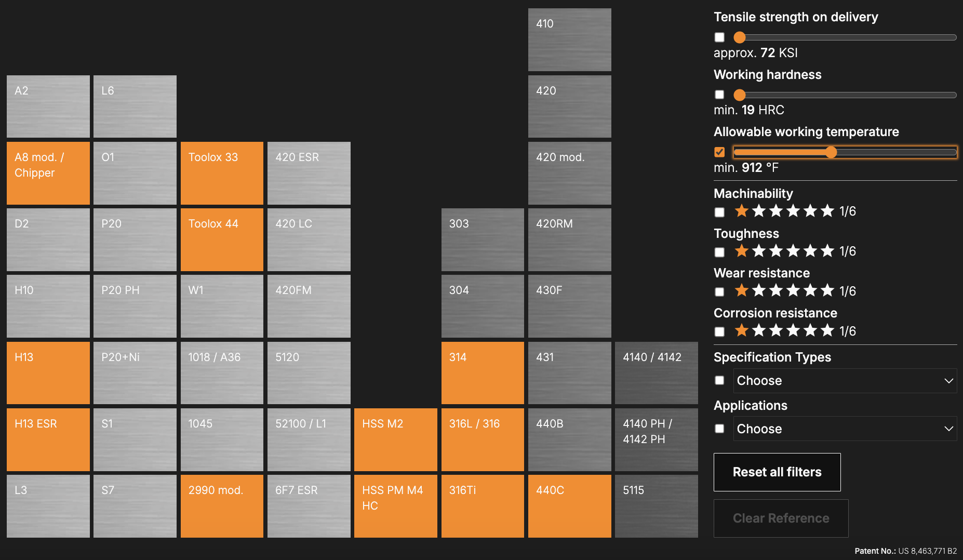The image size is (963, 560).
Task: Set Toughness rating to first star
Action: point(742,251)
